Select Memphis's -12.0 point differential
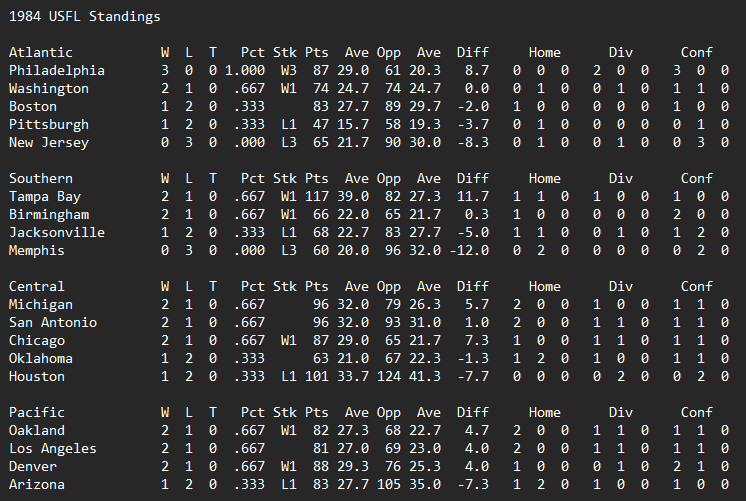Screen dimensions: 746x501 click(468, 250)
